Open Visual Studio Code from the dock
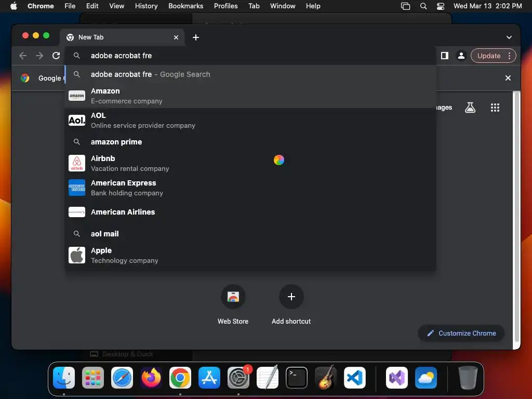 [354, 378]
